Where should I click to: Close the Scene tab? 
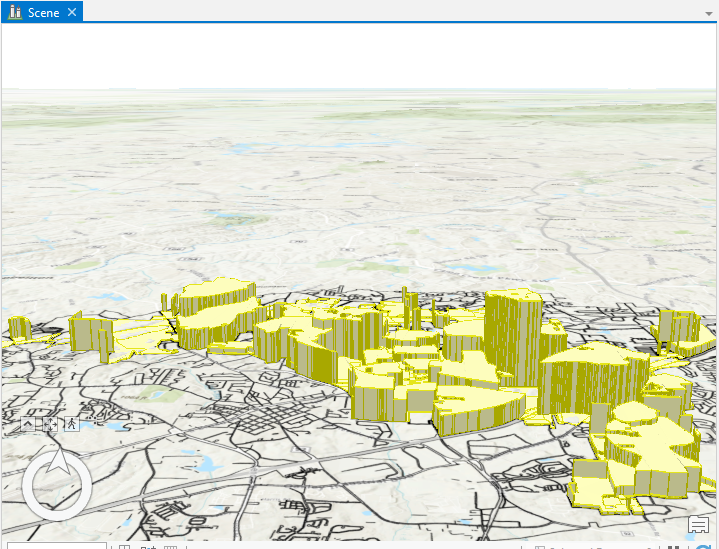pos(72,12)
